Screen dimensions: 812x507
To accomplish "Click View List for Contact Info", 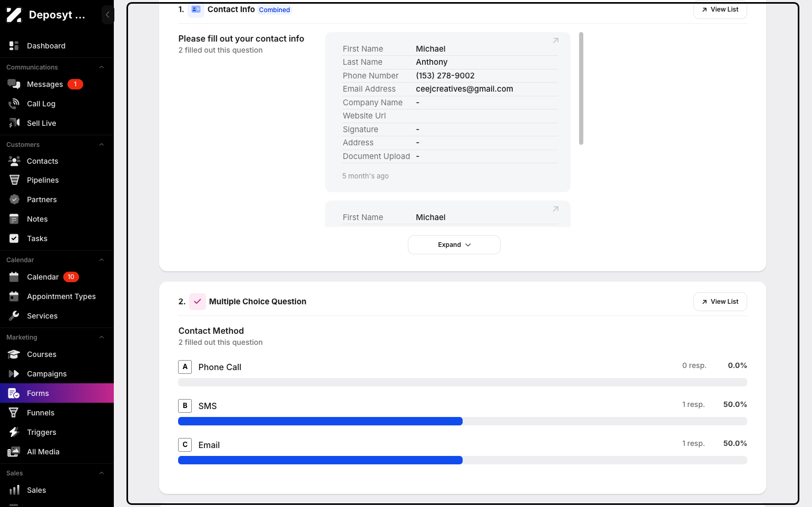I will click(720, 9).
